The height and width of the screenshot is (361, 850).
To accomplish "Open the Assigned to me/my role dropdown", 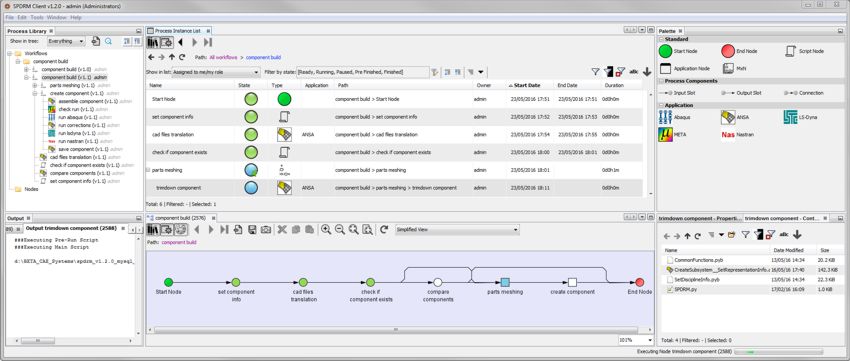I will click(x=216, y=72).
